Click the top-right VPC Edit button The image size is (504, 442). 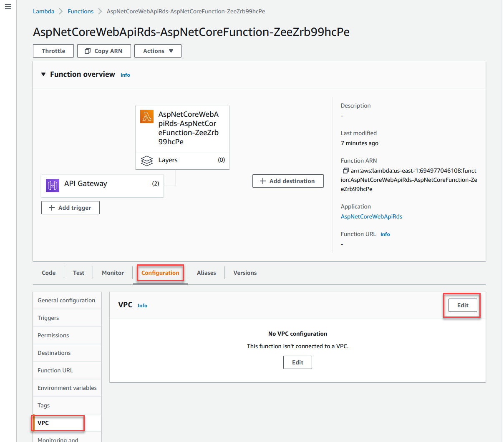(463, 305)
